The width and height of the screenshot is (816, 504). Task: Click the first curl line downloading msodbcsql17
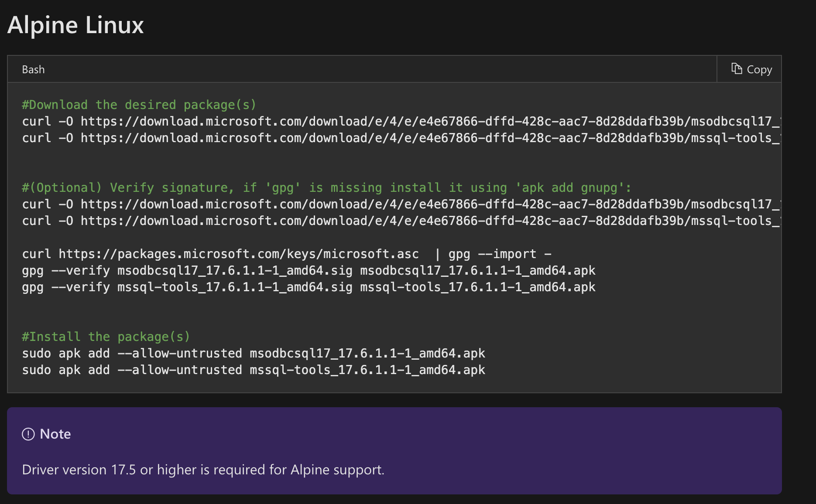click(x=401, y=122)
